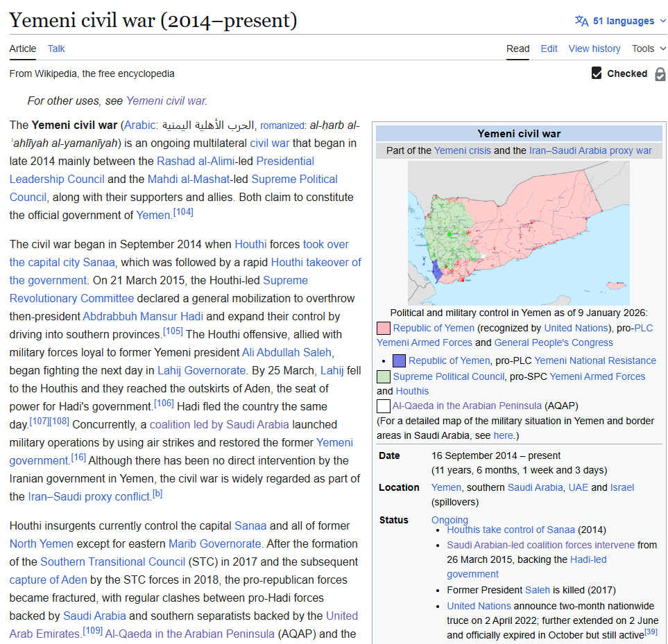Image resolution: width=668 pixels, height=644 pixels.
Task: Open the detailed map 'here' link
Action: pos(503,435)
